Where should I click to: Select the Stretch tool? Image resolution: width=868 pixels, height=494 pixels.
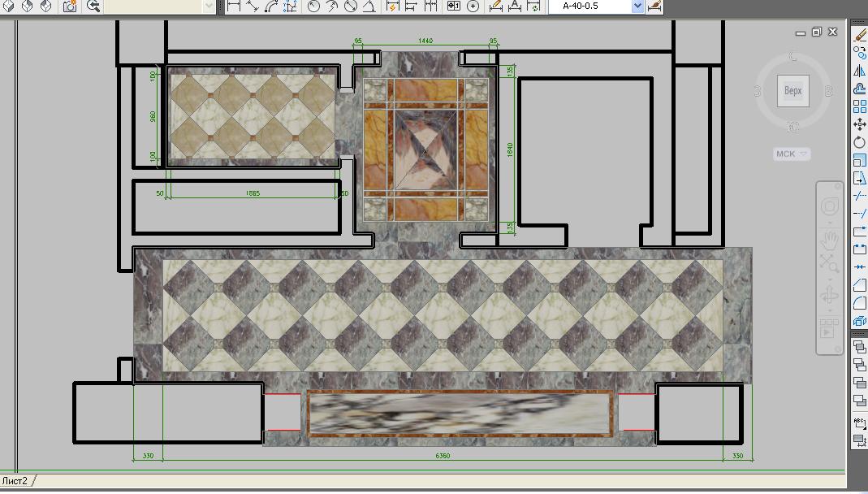coord(859,178)
